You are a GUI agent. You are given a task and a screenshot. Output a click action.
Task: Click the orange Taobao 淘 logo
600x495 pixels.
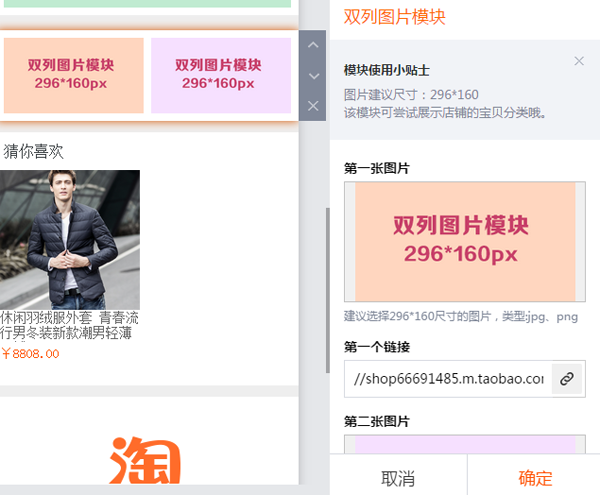point(145,460)
